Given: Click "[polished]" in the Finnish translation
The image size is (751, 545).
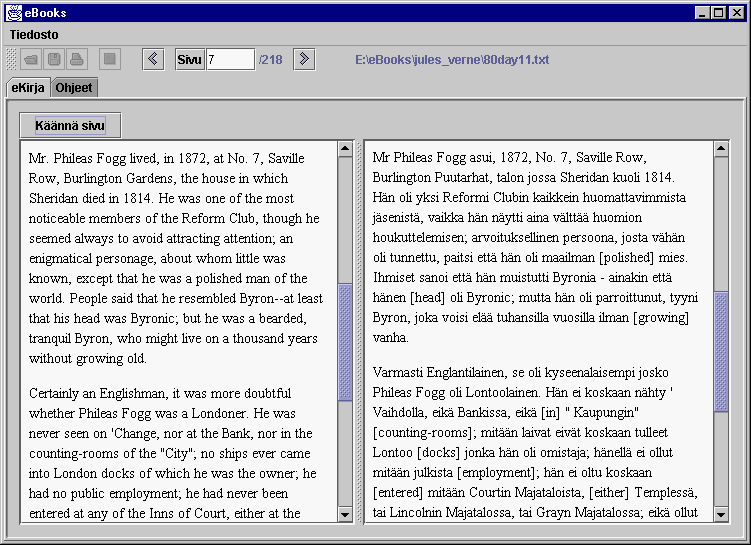Looking at the screenshot, I should click(626, 258).
